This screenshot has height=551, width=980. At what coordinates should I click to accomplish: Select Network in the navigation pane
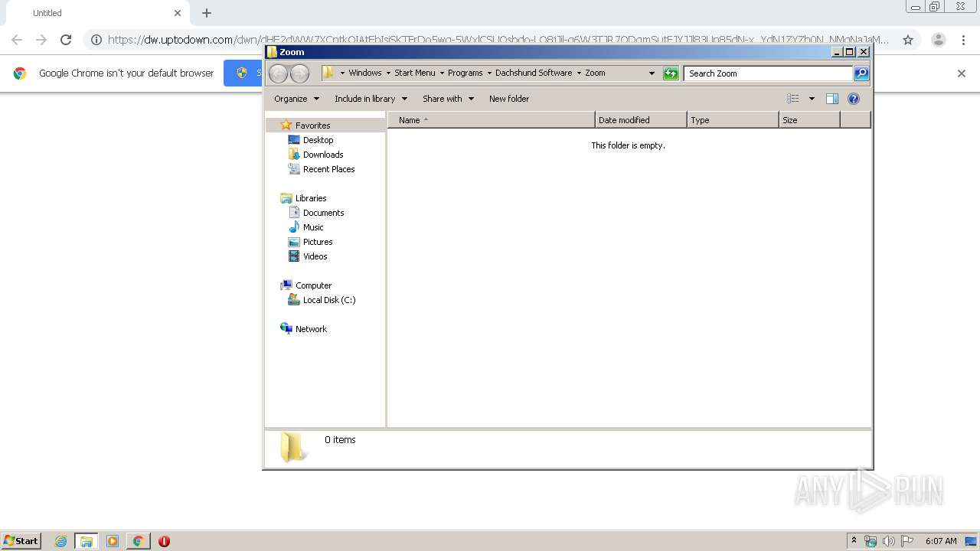(311, 329)
